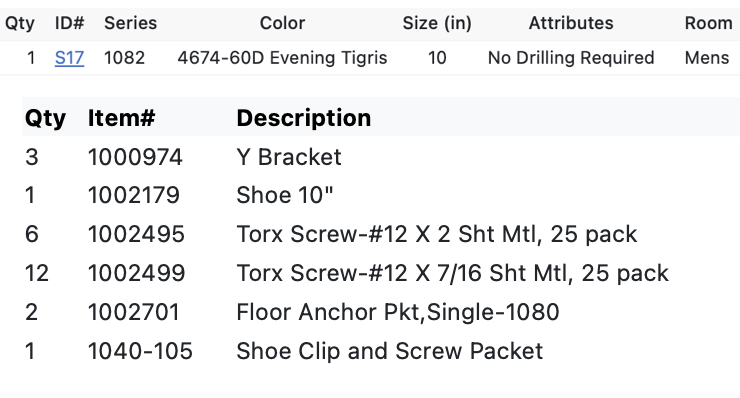740x398 pixels.
Task: Click the Series column header
Action: [x=130, y=23]
